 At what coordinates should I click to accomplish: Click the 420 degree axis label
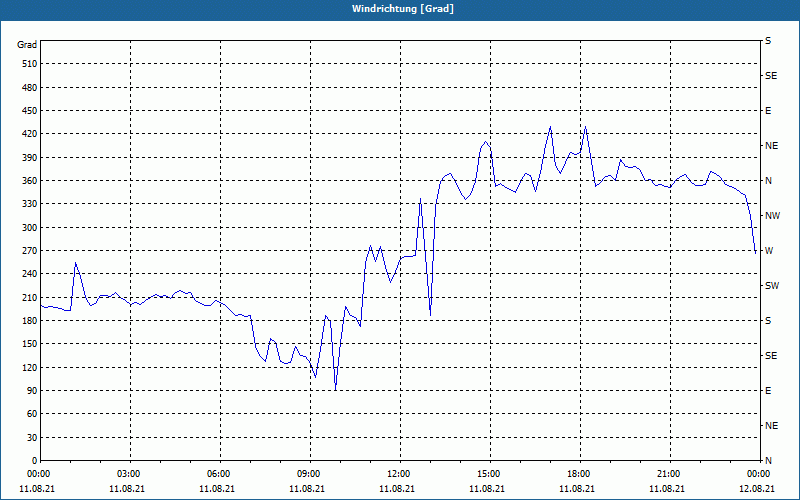pos(30,134)
